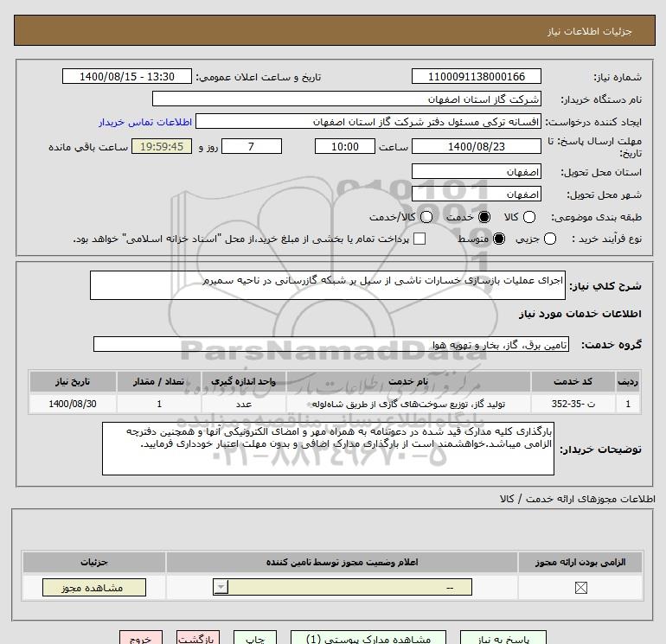Screen dimensions: 666x644
Task: Click the response deadline date 1400/08/23 field
Action: pos(476,146)
